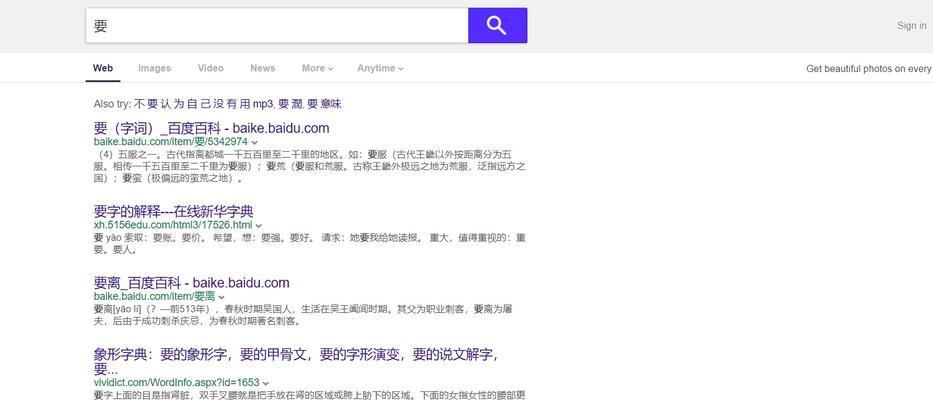Open result 要字的解释---在线新华字典
The width and height of the screenshot is (933, 400).
coord(174,211)
